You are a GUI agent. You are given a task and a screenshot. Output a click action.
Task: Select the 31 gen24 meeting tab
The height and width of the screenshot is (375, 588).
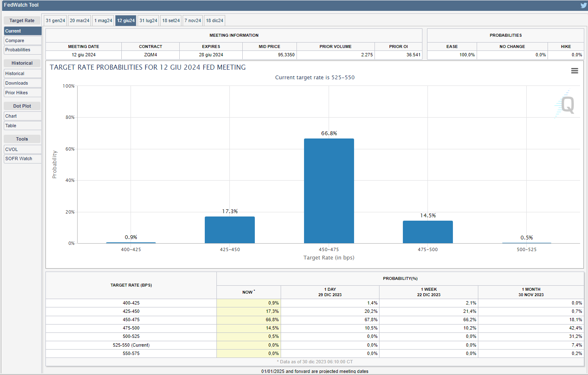click(55, 20)
